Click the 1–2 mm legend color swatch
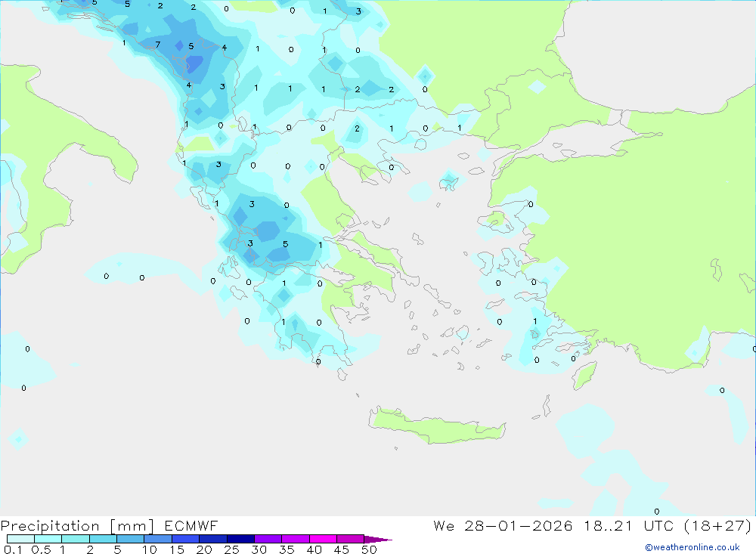Screen dimensions: 756x554 coord(76,539)
